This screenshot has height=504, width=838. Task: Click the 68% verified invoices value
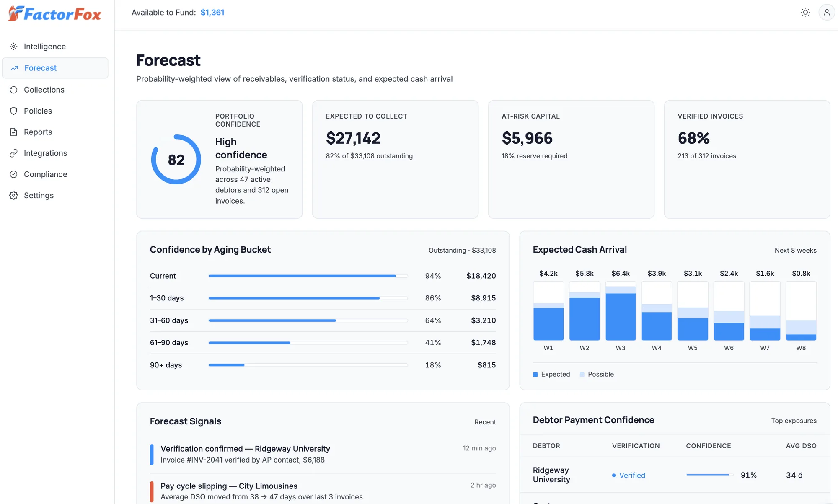click(x=693, y=138)
